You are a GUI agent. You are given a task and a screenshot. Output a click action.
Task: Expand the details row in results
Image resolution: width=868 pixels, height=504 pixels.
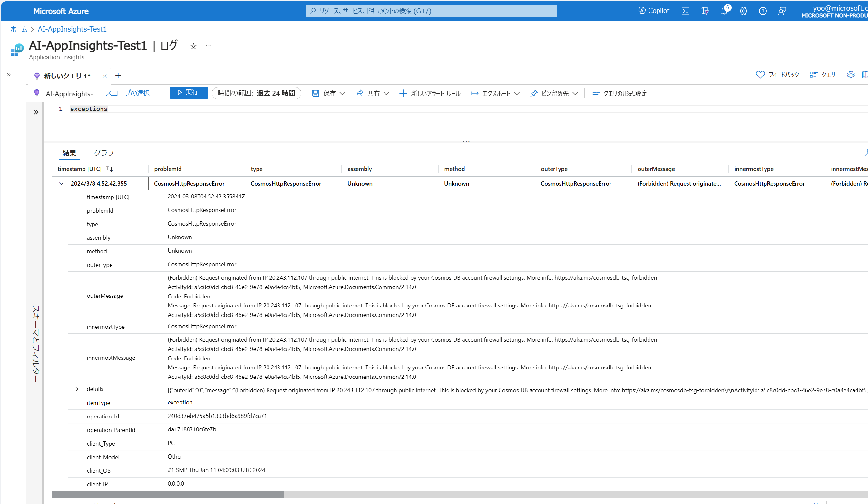coord(77,389)
